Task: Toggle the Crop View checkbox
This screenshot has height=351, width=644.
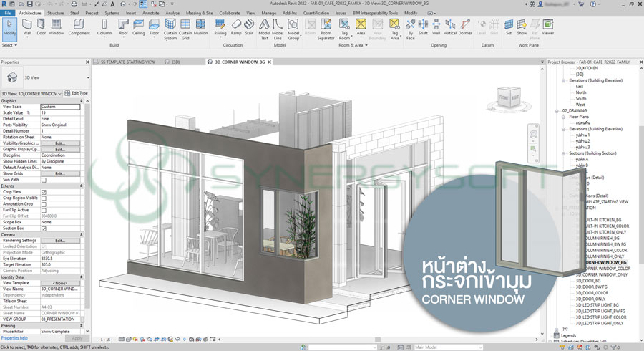Action: pos(44,192)
